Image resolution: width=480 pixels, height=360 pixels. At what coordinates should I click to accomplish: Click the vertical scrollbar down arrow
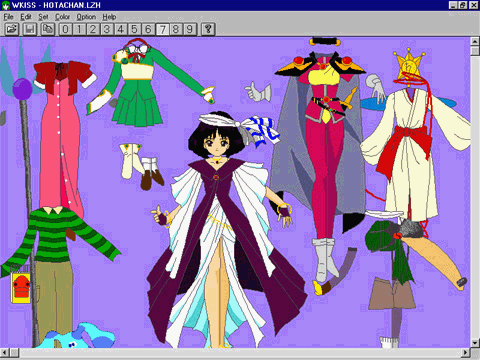(475, 343)
